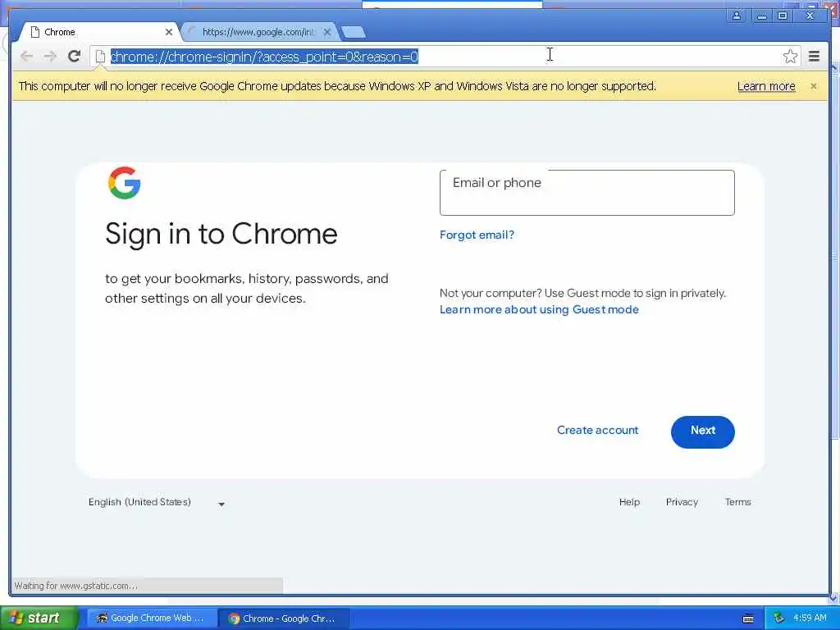This screenshot has height=630, width=840.
Task: Open the Terms link in footer
Action: pyautogui.click(x=737, y=502)
